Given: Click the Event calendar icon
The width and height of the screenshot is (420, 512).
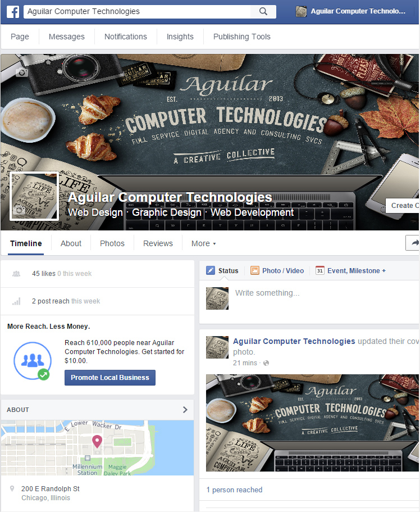Looking at the screenshot, I should 320,270.
